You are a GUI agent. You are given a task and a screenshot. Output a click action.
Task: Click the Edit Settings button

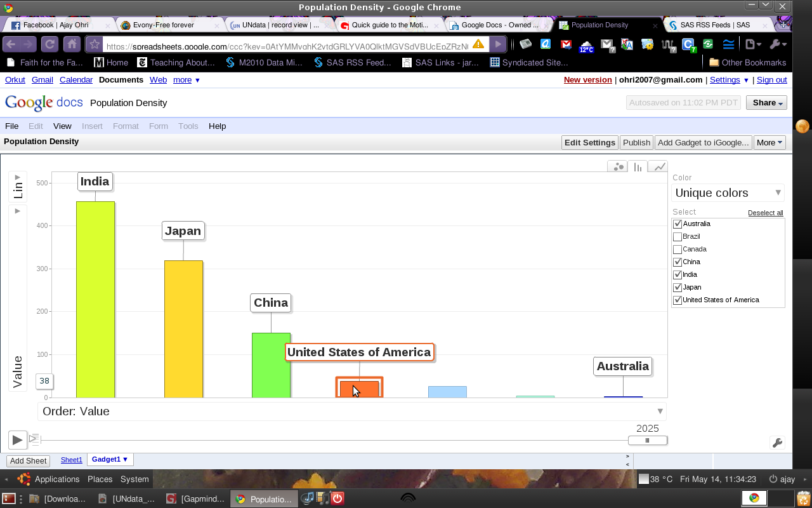click(x=590, y=142)
